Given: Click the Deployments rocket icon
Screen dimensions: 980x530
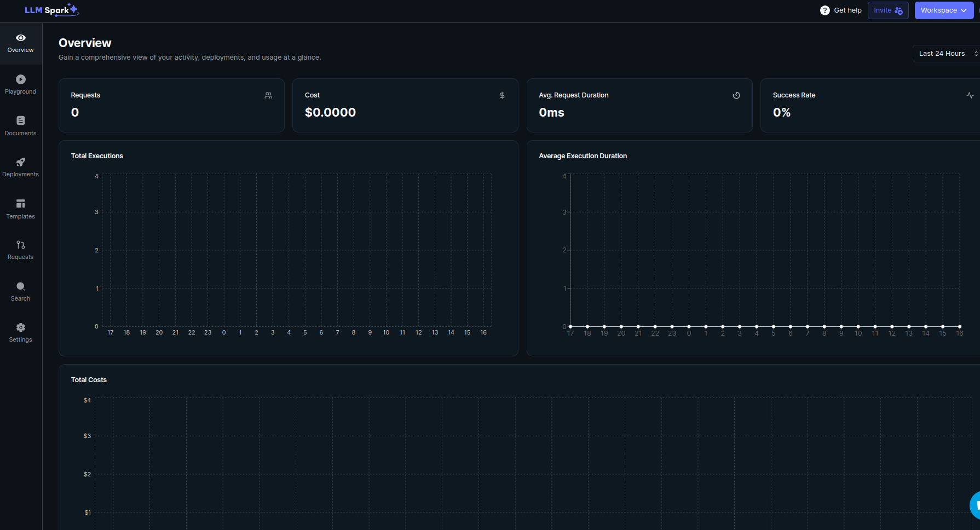Looking at the screenshot, I should click(x=21, y=162).
